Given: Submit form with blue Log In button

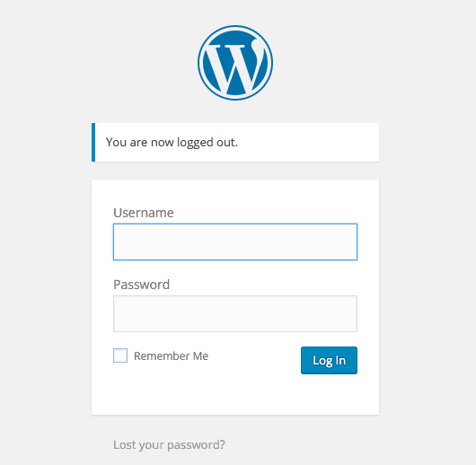Looking at the screenshot, I should click(x=329, y=360).
